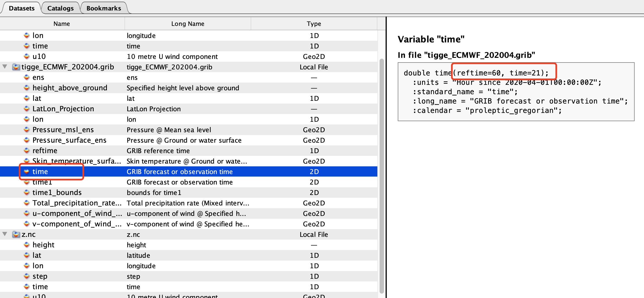Click the icon next to the step variable
The width and height of the screenshot is (644, 298).
coord(26,276)
